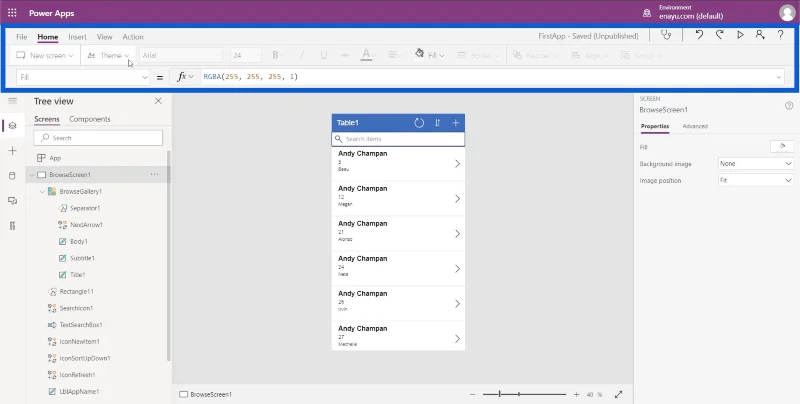Open the Help question mark icon
This screenshot has height=404, width=800.
780,35
